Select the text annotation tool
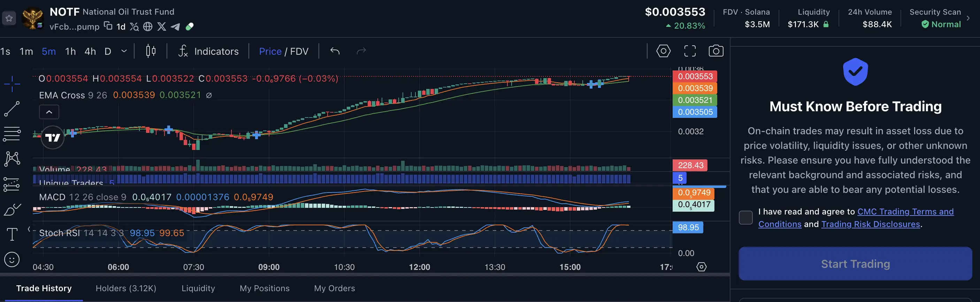Image resolution: width=980 pixels, height=302 pixels. pyautogui.click(x=12, y=234)
